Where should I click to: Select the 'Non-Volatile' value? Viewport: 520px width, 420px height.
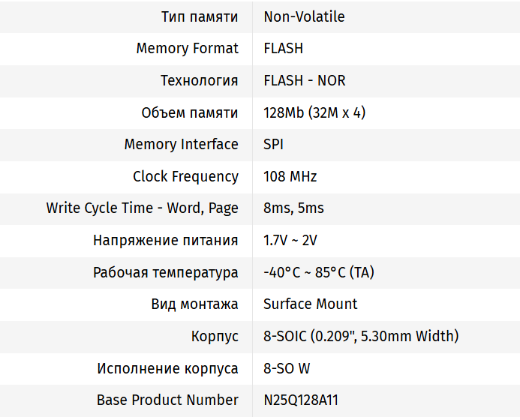click(x=304, y=16)
